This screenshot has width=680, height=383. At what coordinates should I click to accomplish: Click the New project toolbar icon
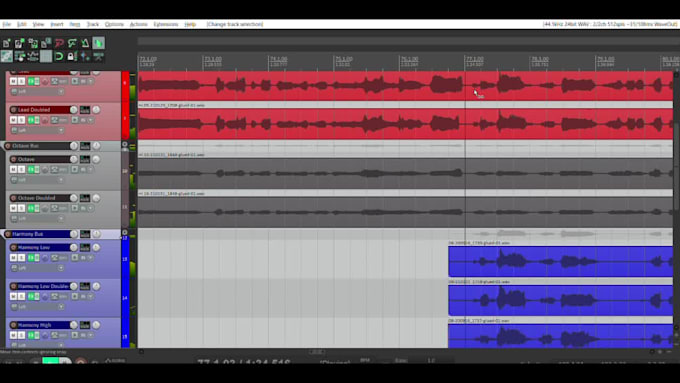pyautogui.click(x=7, y=43)
